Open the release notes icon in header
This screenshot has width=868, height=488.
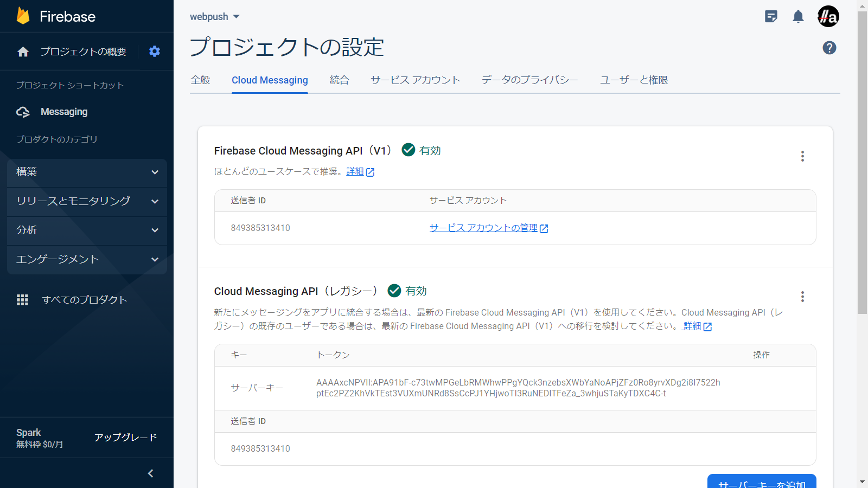coord(771,16)
